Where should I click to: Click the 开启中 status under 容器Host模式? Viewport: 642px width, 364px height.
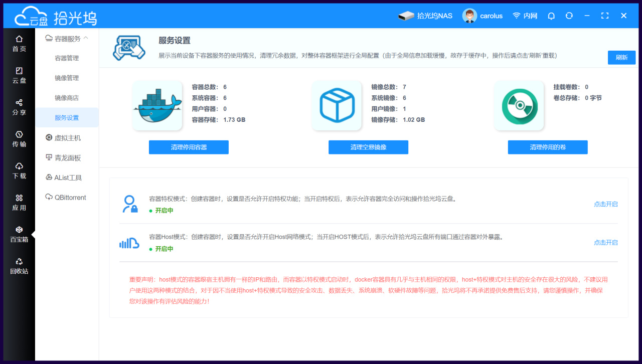coord(162,249)
